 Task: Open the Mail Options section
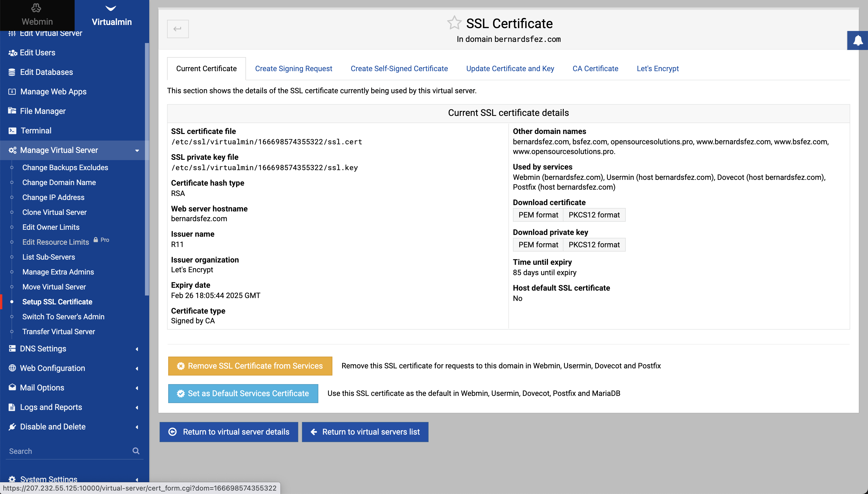pos(42,388)
